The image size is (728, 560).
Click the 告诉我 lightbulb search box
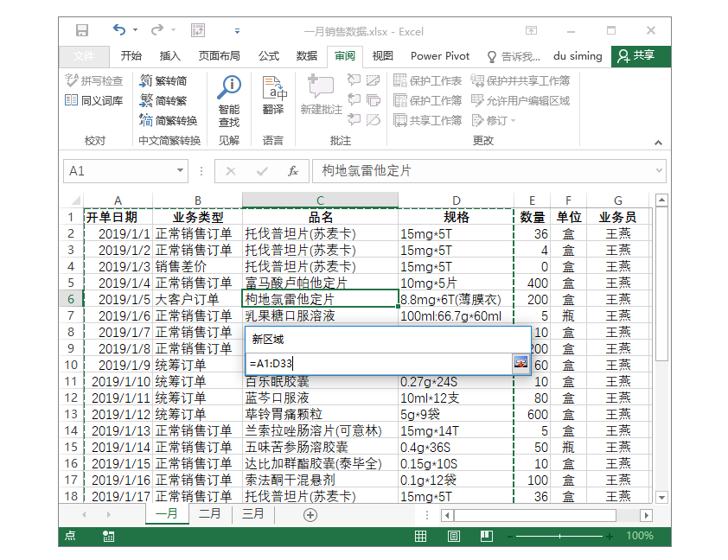click(x=514, y=56)
